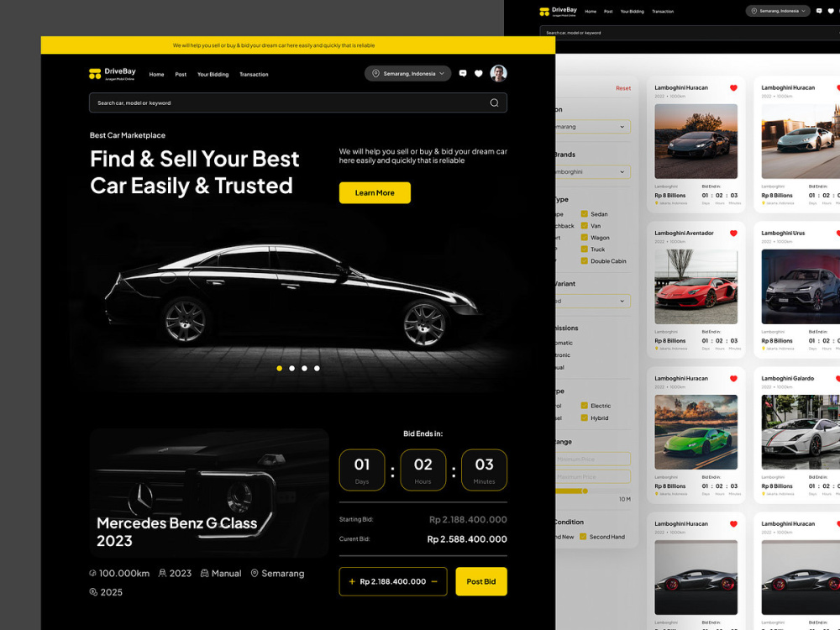Click the DriveBay logo in back window

click(559, 11)
